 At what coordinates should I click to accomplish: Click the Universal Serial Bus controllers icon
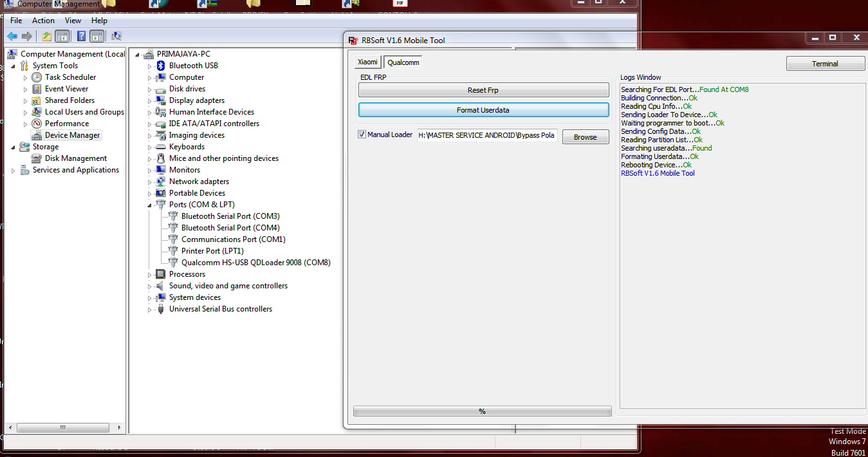click(x=161, y=309)
